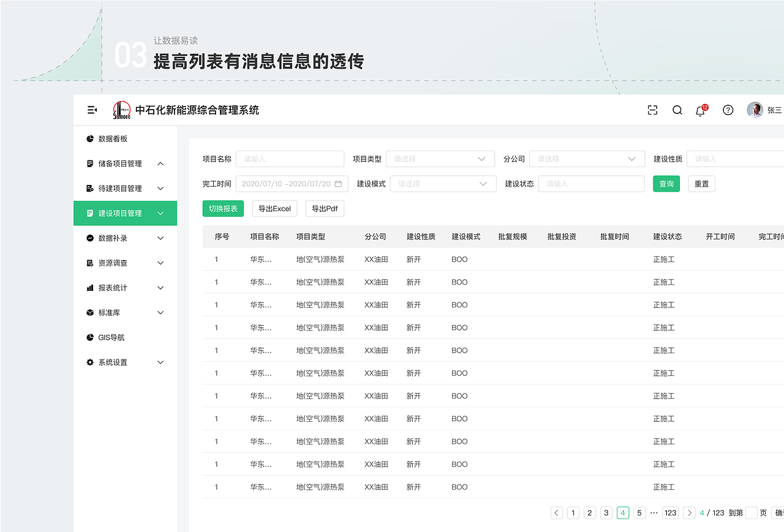Open the 分公司 selection dropdown
The height and width of the screenshot is (532, 784).
click(587, 159)
